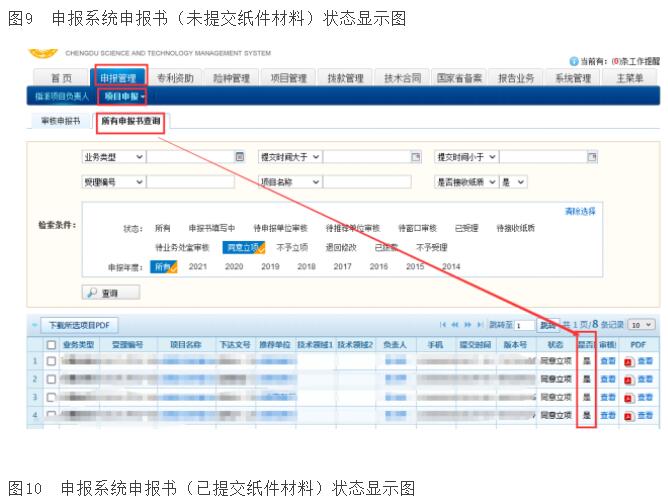The height and width of the screenshot is (501, 668).
Task: Click 下载所选项目PDF button
Action: pyautogui.click(x=80, y=325)
